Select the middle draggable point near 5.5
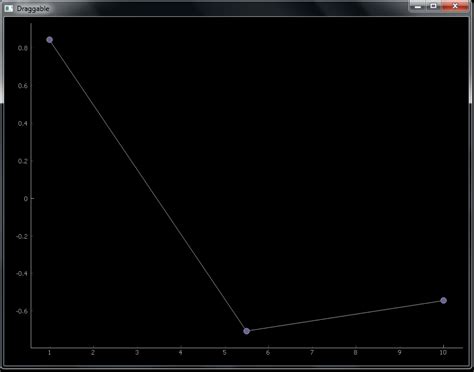This screenshot has width=474, height=372. [x=247, y=331]
